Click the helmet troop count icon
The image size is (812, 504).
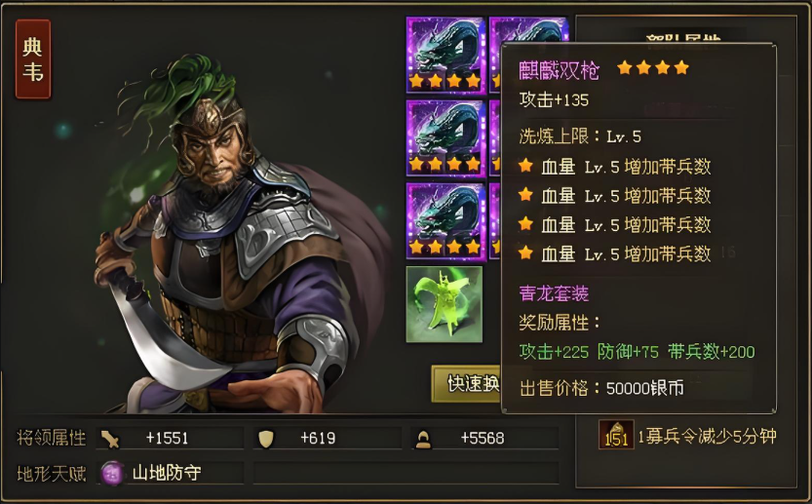[423, 440]
